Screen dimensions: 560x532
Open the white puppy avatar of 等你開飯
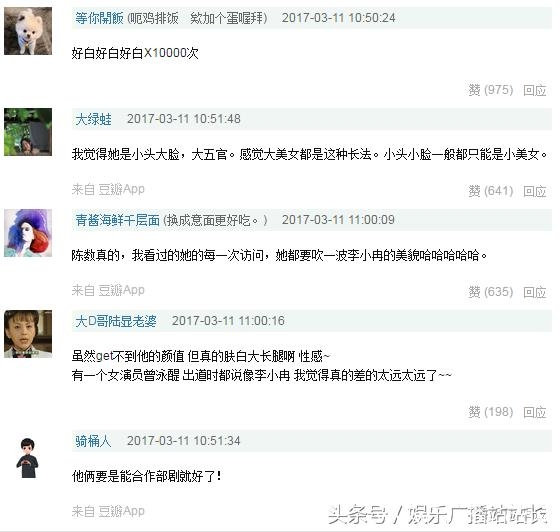tap(28, 31)
